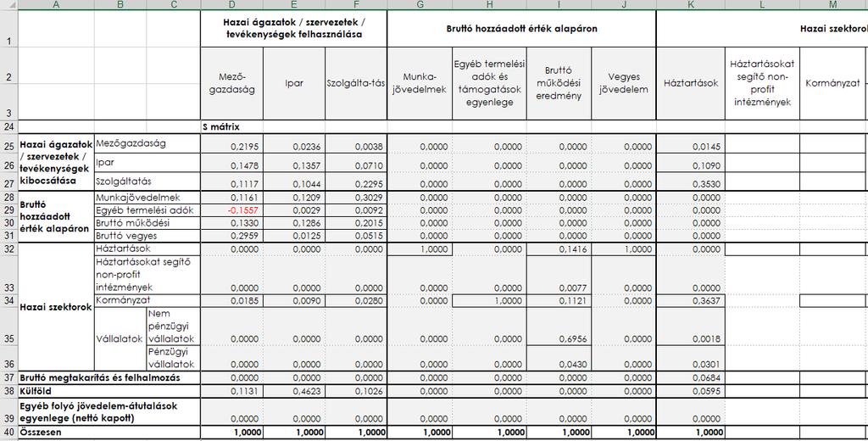The height and width of the screenshot is (441, 868).
Task: Click the cell showing 0,6956
Action: (x=559, y=327)
